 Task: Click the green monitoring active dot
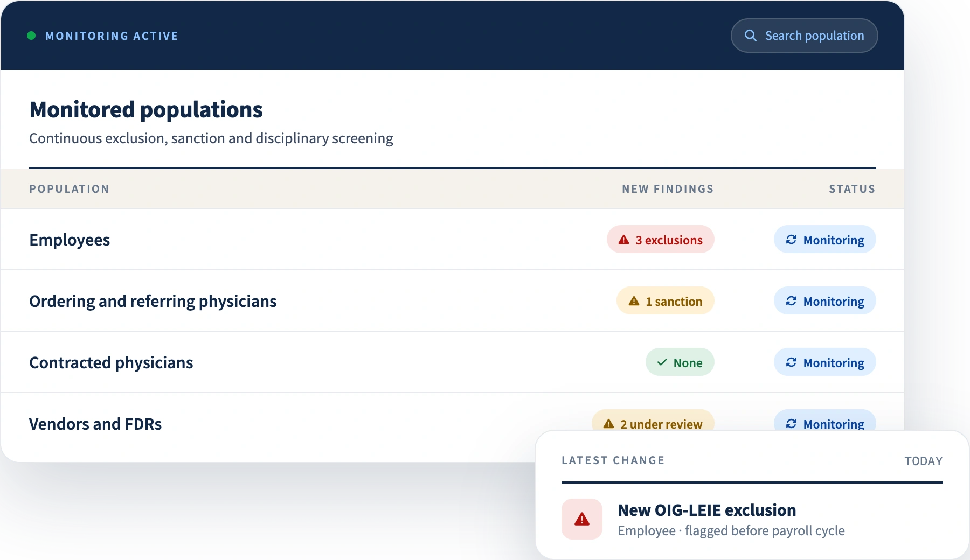31,36
